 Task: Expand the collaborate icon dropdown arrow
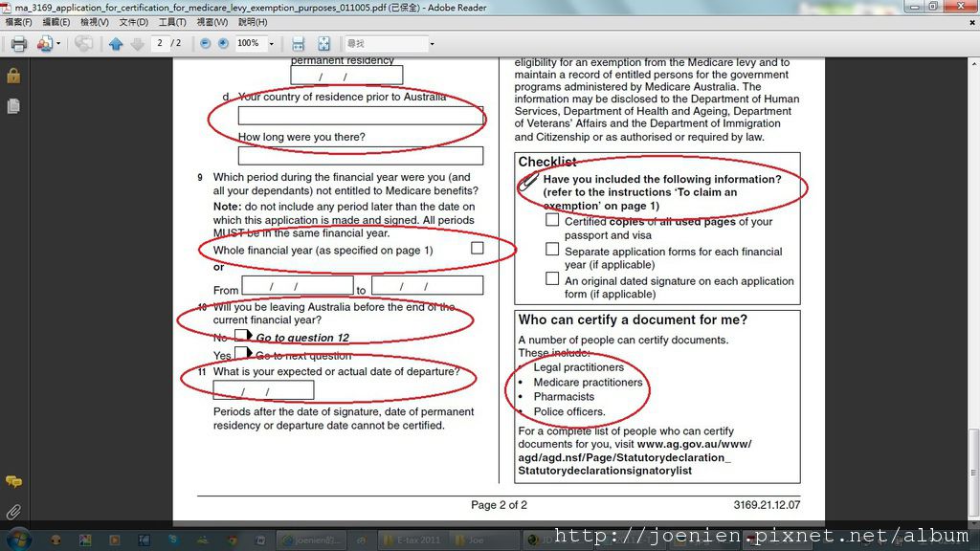coord(58,44)
